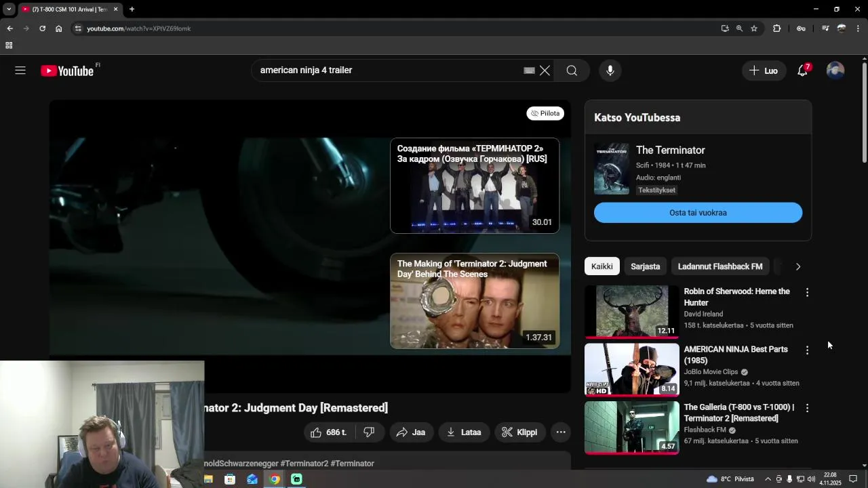Go back in browser

[9, 28]
